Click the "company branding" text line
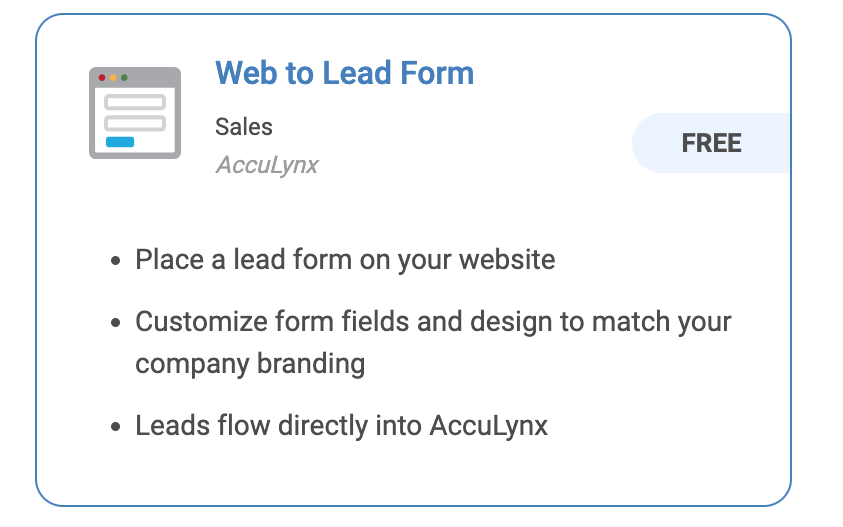The image size is (843, 527). [x=250, y=364]
